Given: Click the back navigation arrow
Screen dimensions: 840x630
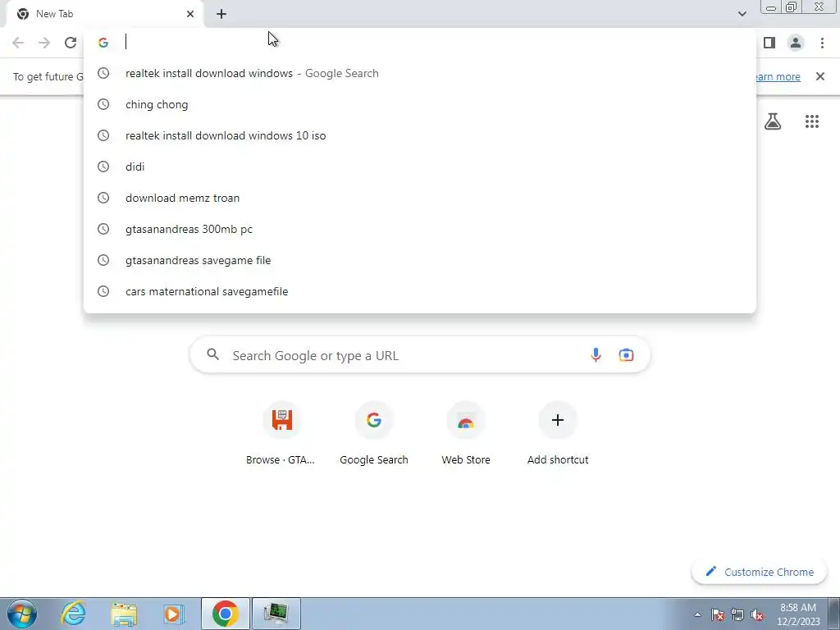Looking at the screenshot, I should point(18,43).
